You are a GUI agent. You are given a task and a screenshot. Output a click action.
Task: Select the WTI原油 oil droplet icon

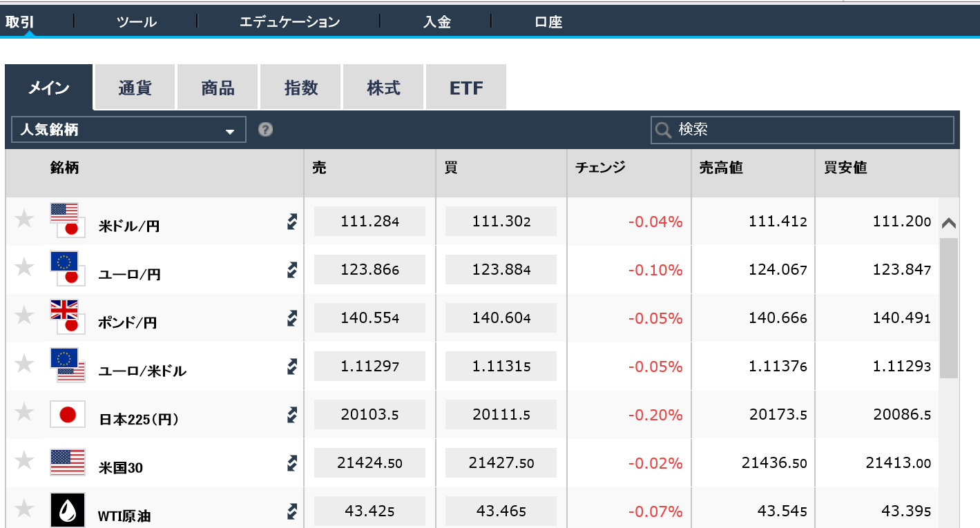tap(67, 511)
